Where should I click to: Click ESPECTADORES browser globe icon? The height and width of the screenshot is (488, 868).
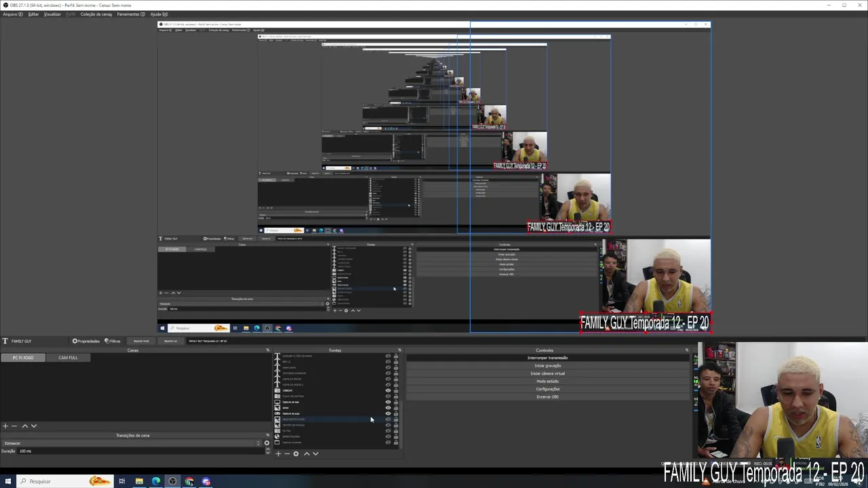[277, 436]
